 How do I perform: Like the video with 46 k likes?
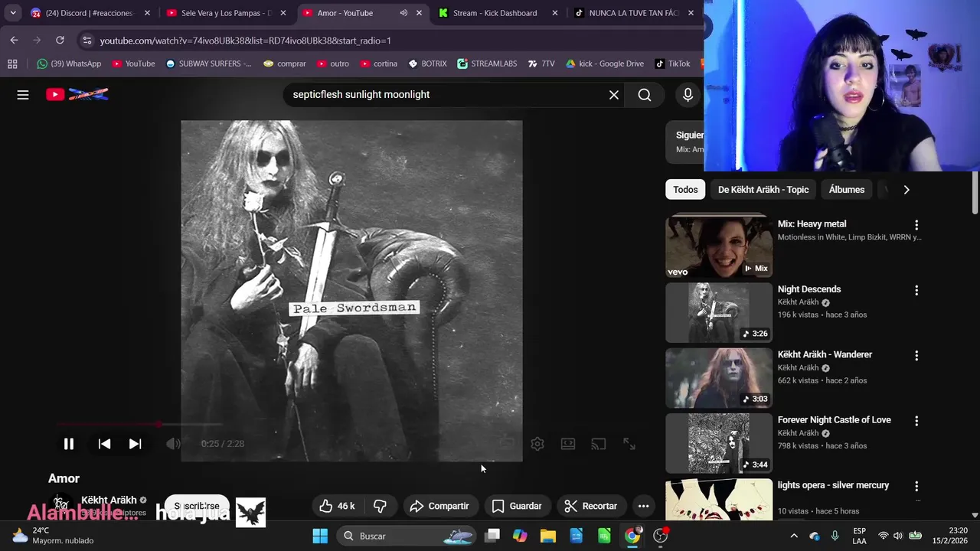pos(337,506)
